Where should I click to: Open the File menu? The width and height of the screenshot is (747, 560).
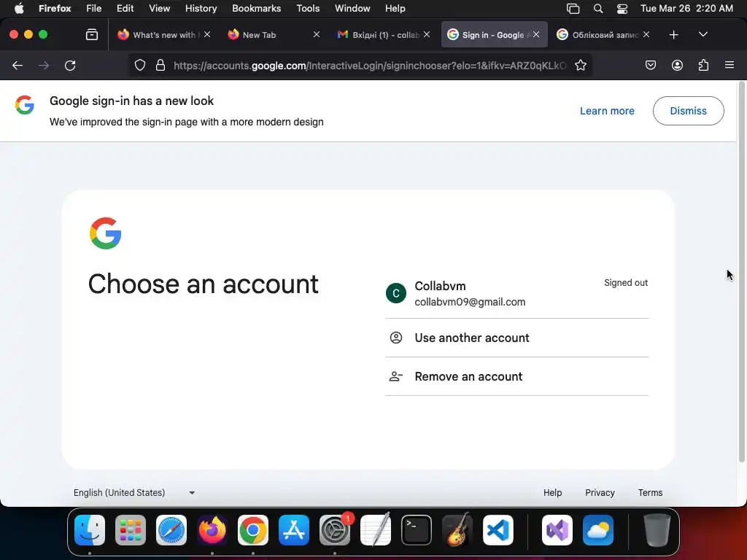(x=93, y=8)
